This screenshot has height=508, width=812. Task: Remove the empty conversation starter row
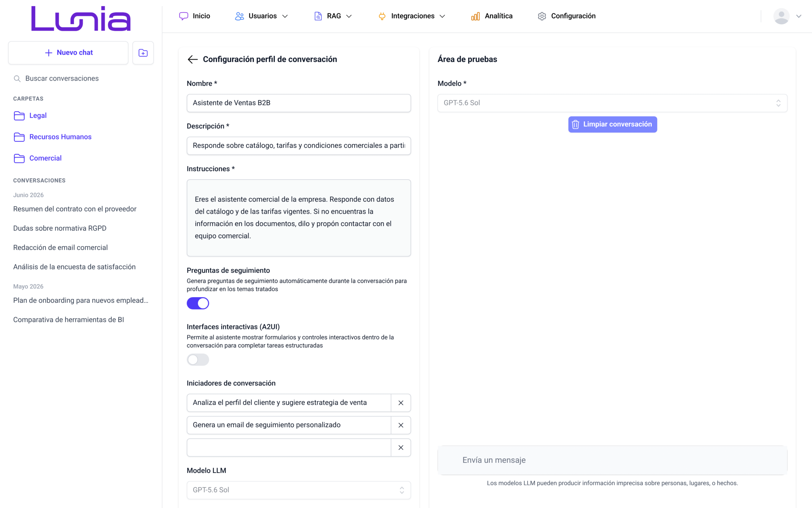[401, 448]
